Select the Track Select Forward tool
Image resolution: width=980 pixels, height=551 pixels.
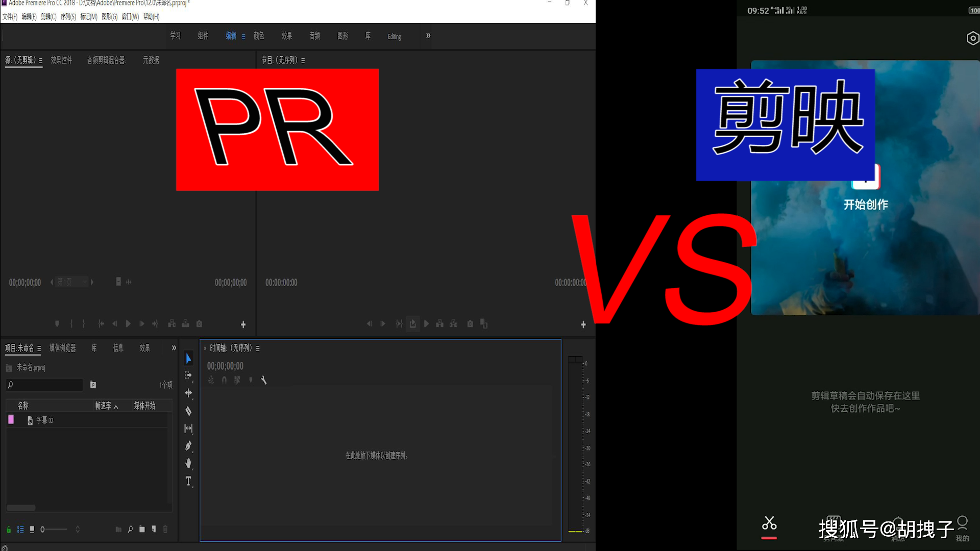click(188, 375)
